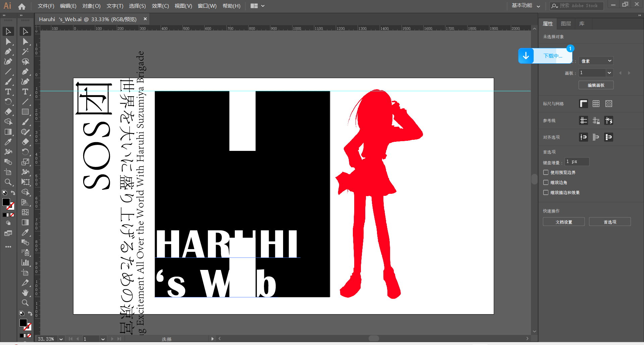Screen dimensions: 644x345
Task: Switch to the 库 tab
Action: tap(582, 23)
